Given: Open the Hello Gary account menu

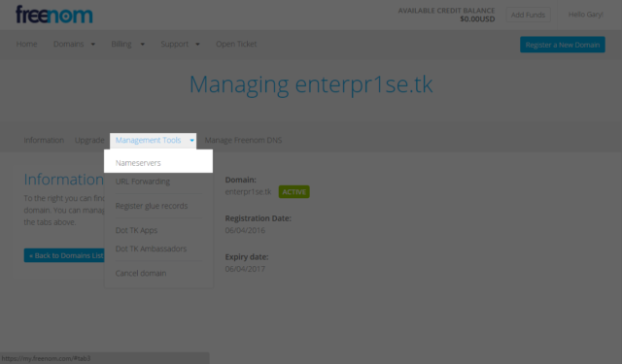Looking at the screenshot, I should click(585, 15).
